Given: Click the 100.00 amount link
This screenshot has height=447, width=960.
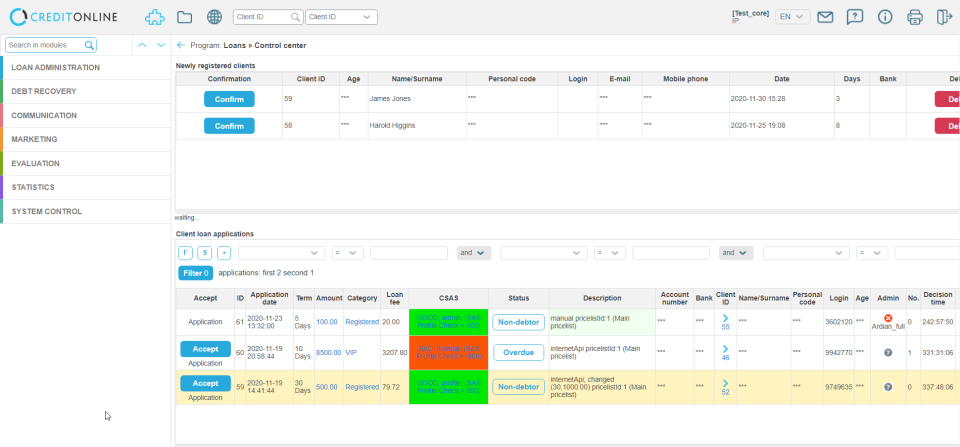Looking at the screenshot, I should [327, 322].
